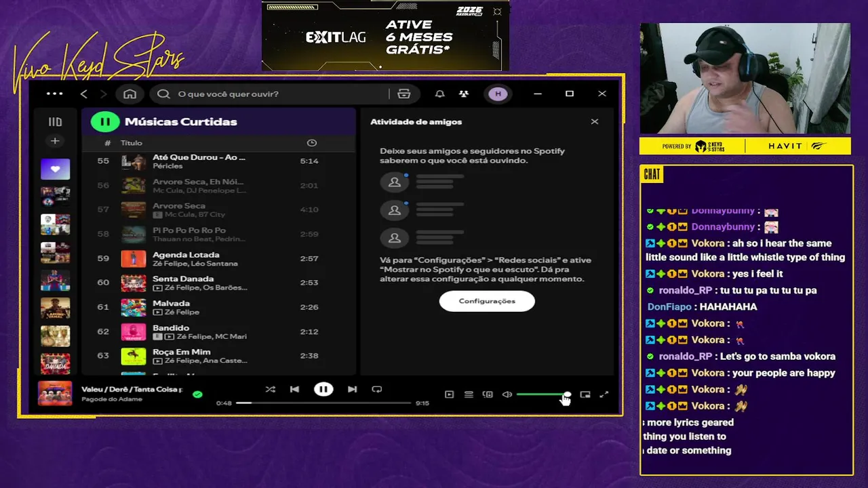Create a playlist with plus icon

click(55, 141)
